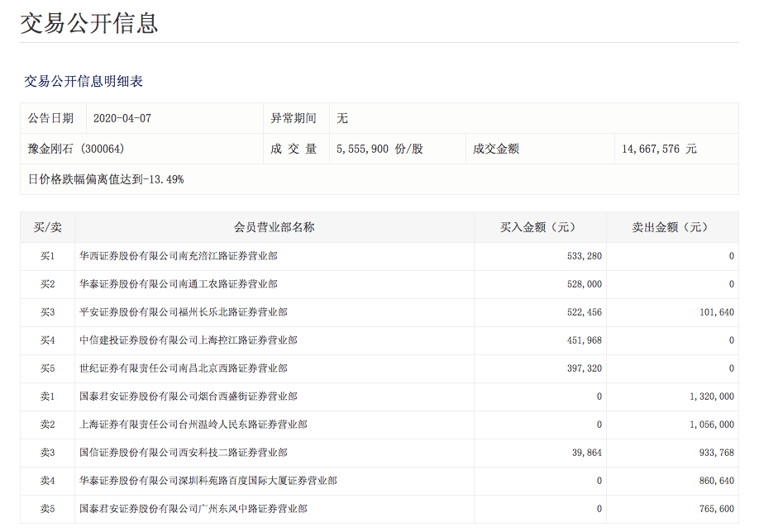Open 中信建投证券上海控江路证券营业部 entry

pos(189,340)
